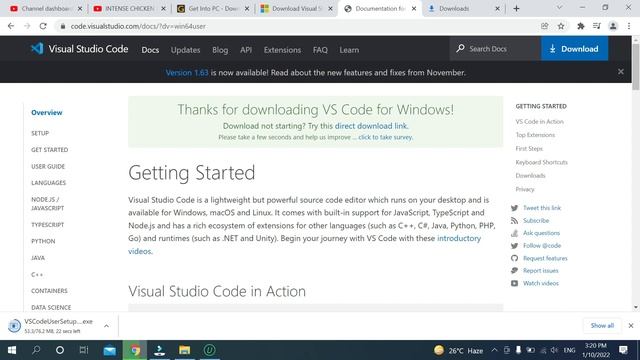640x360 pixels.
Task: Jump to Keyboard Shortcuts in page outline
Action: point(541,162)
